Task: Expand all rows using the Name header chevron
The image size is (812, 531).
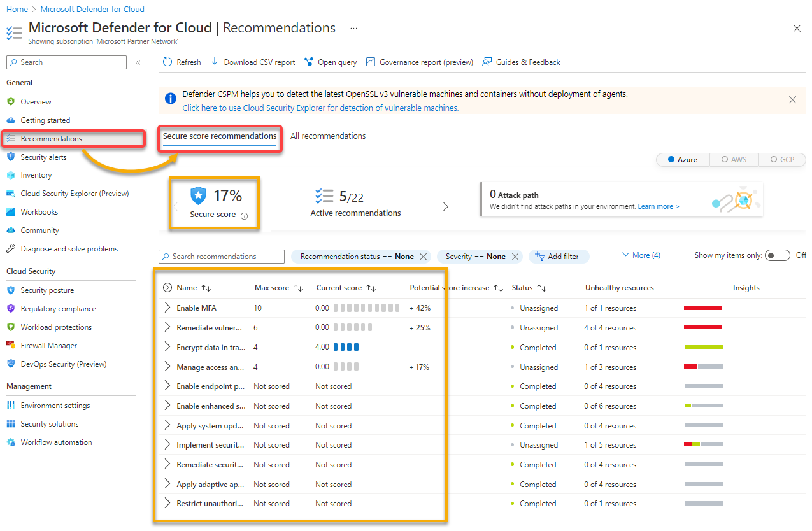Action: pos(167,288)
